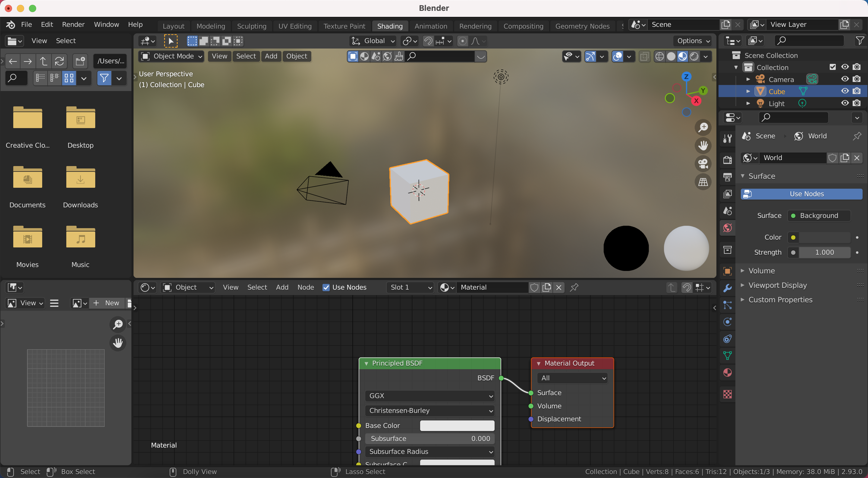Toggle camera view in the viewport
The height and width of the screenshot is (478, 868).
(x=703, y=164)
